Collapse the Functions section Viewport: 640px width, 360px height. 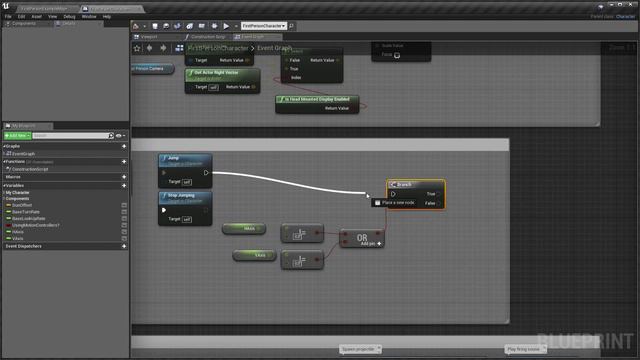[x=4, y=162]
